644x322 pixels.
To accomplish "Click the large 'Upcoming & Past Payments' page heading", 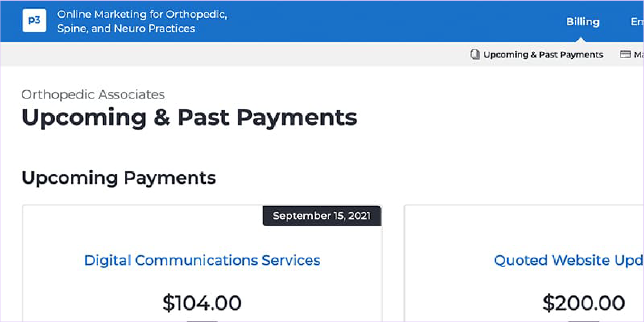I will tap(189, 117).
